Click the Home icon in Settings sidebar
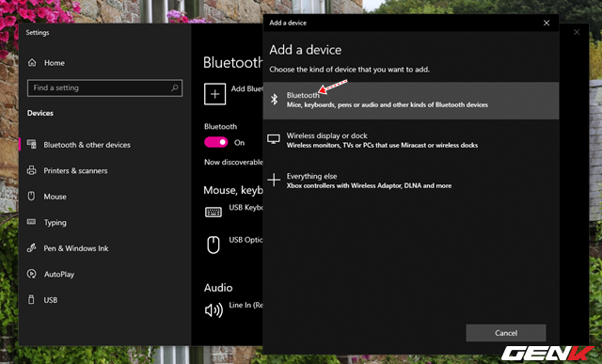This screenshot has height=364, width=602. pyautogui.click(x=32, y=63)
